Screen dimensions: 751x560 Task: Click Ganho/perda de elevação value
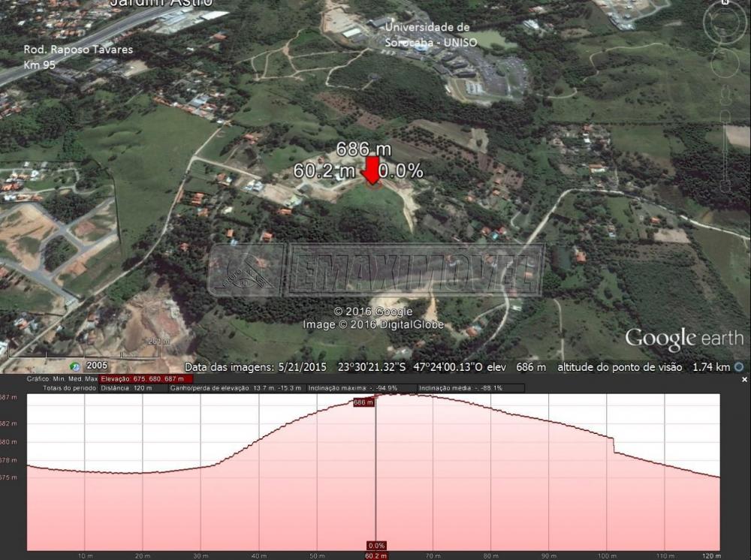[237, 388]
